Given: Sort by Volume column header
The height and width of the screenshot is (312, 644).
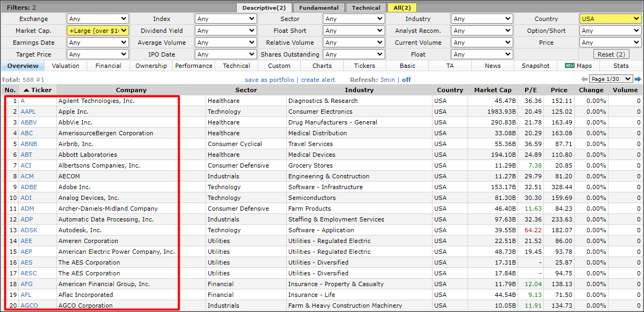Looking at the screenshot, I should tap(626, 90).
